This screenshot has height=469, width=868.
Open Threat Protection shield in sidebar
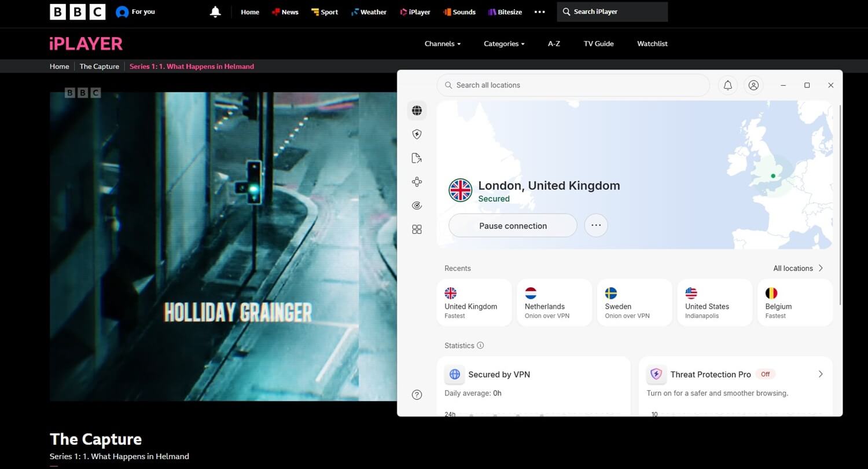tap(417, 134)
